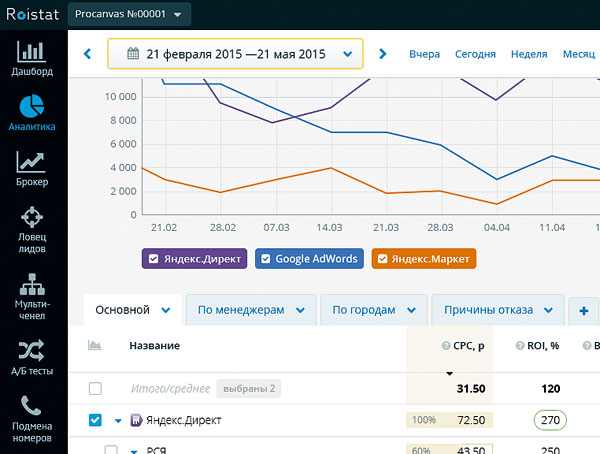Viewport: 600px width, 454px height.
Task: Click the 31.50 total CPC value
Action: coord(471,389)
